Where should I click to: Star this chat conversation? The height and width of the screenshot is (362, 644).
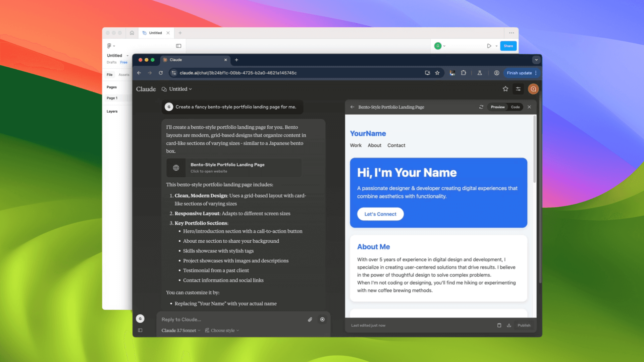tap(505, 89)
